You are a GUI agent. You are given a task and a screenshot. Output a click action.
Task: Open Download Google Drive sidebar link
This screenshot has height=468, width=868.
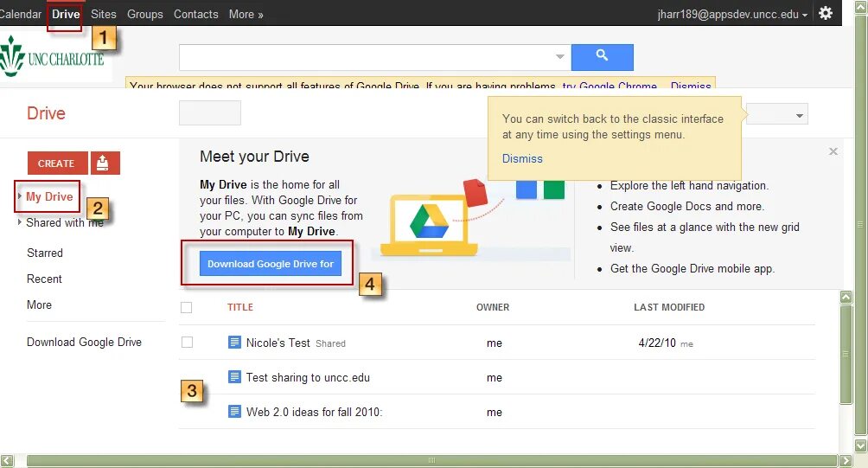click(84, 342)
